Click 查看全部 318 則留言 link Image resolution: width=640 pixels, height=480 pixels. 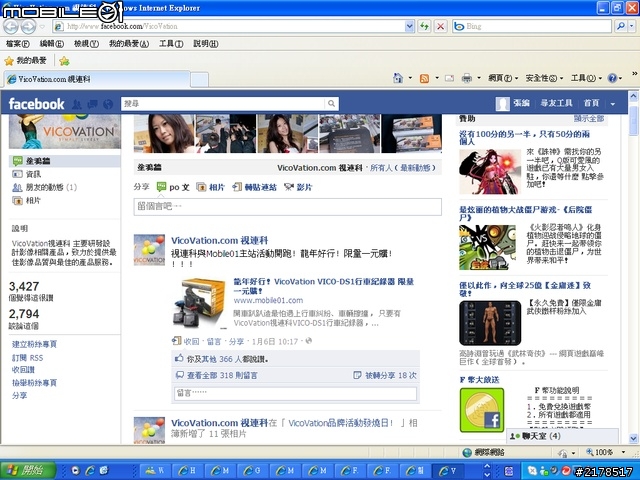tap(222, 375)
